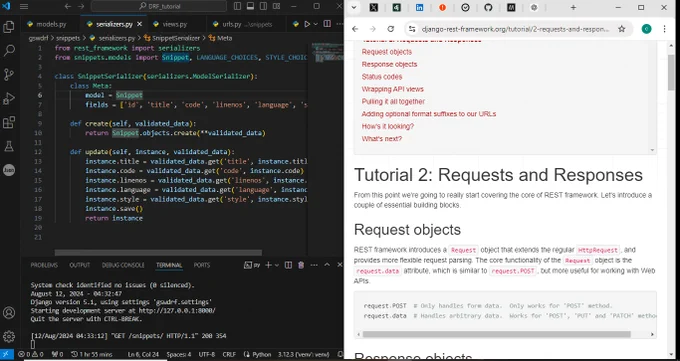Close the terminal panel
The height and width of the screenshot is (361, 680).
(x=340, y=265)
